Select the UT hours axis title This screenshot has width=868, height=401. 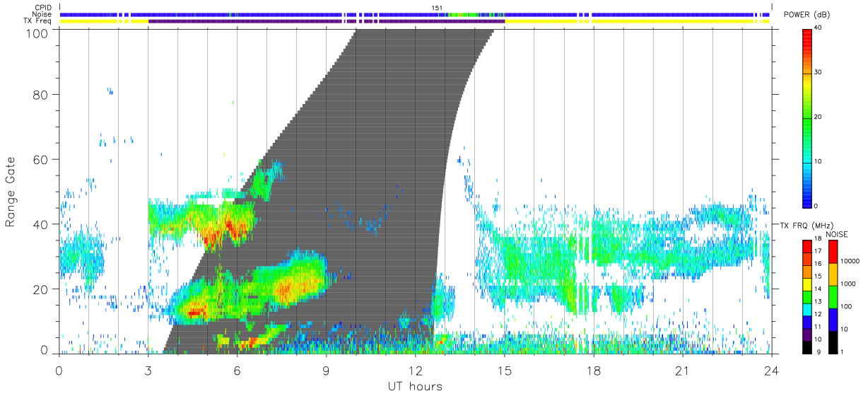414,386
